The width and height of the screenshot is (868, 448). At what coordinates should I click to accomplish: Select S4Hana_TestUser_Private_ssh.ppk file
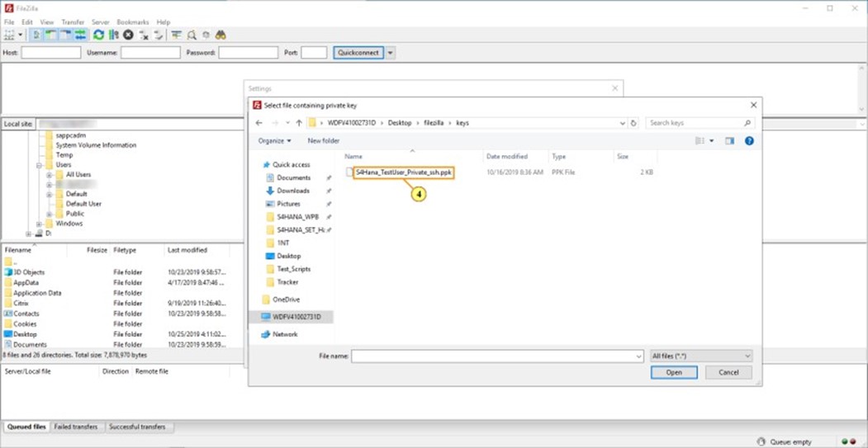tap(403, 172)
